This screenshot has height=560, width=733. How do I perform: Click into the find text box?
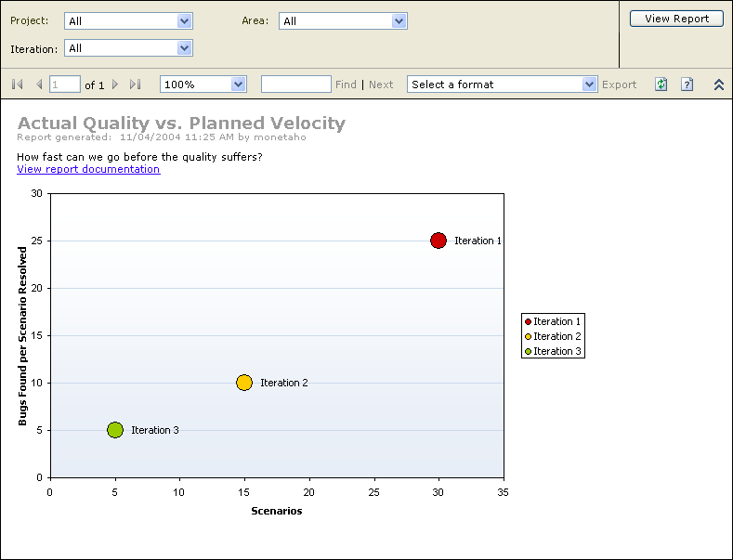click(295, 85)
